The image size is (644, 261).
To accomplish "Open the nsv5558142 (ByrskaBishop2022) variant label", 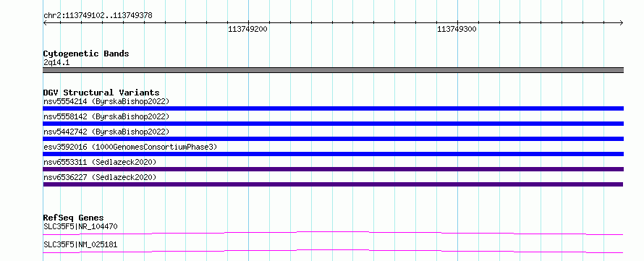I will coord(106,116).
